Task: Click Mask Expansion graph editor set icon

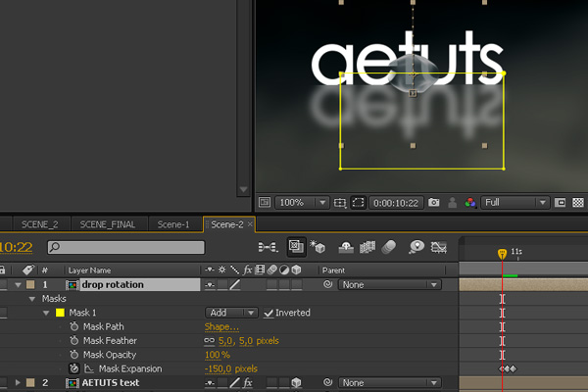Action: coord(88,368)
